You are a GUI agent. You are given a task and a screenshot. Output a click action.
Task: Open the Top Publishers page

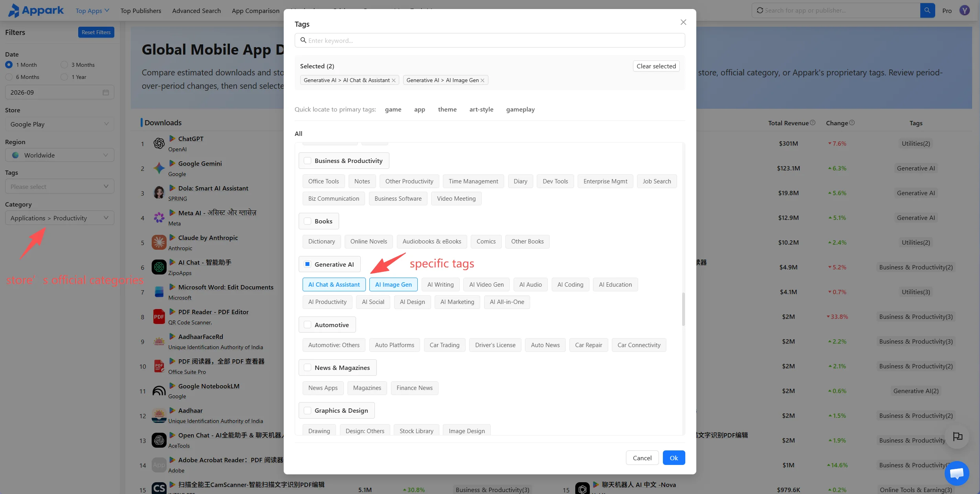[x=141, y=11]
